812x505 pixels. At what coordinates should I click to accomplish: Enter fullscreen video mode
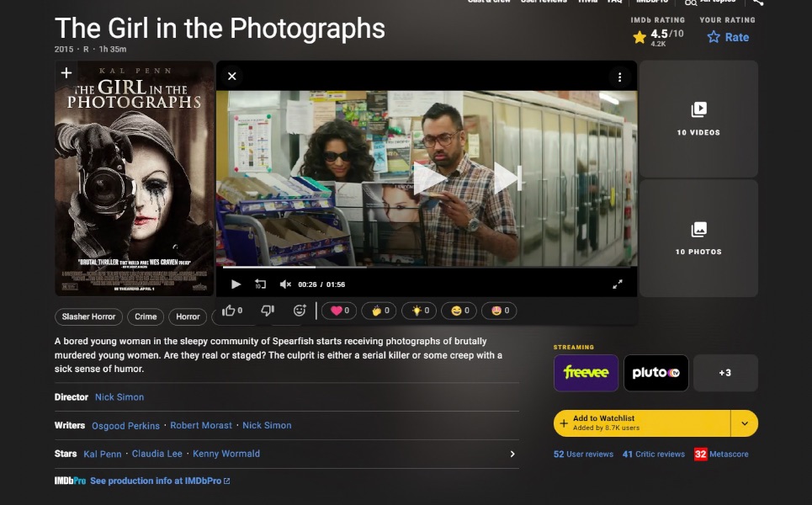(x=617, y=284)
